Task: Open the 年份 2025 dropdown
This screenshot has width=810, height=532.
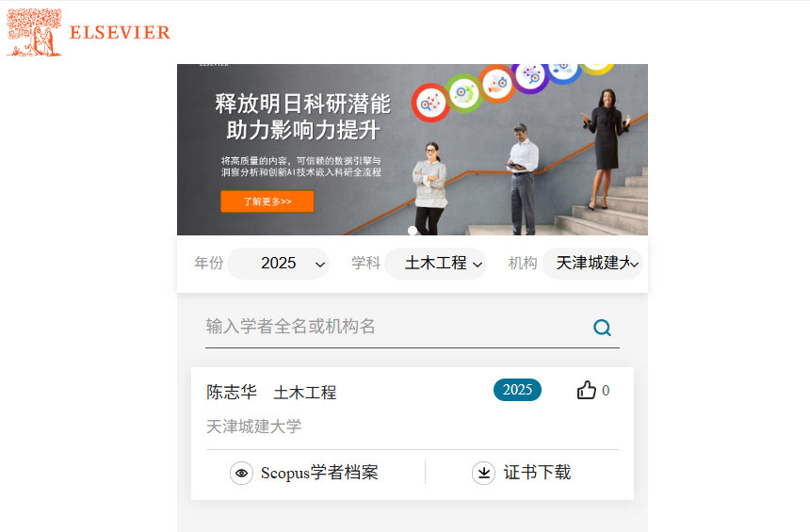Action: tap(279, 264)
